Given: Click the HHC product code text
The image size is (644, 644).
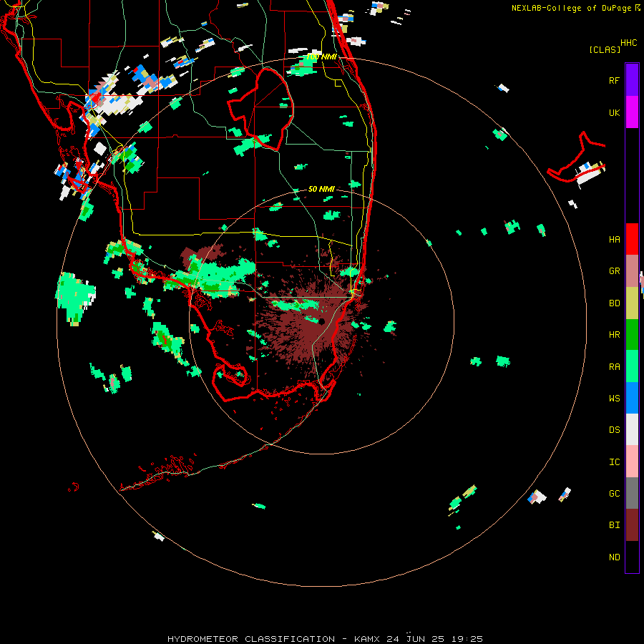Looking at the screenshot, I should pos(628,43).
